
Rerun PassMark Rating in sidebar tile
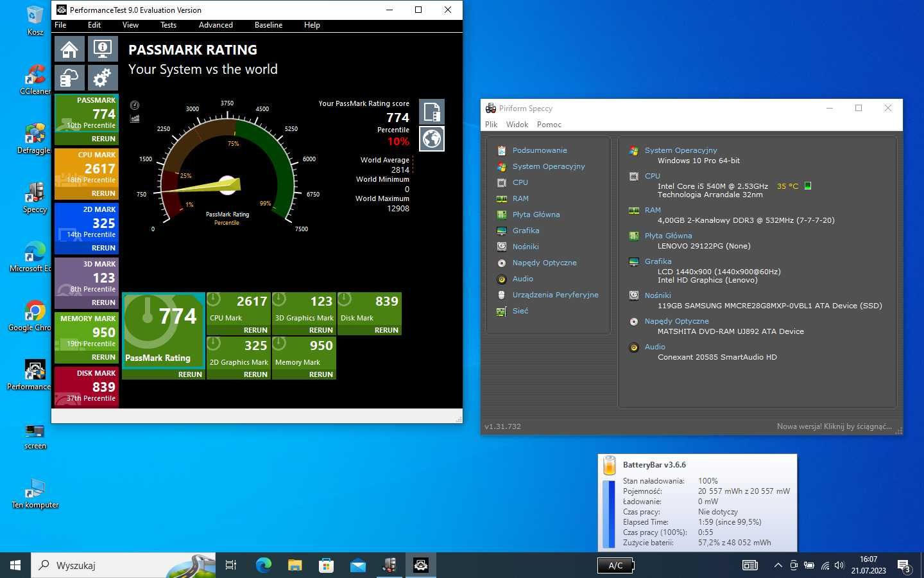click(x=103, y=139)
